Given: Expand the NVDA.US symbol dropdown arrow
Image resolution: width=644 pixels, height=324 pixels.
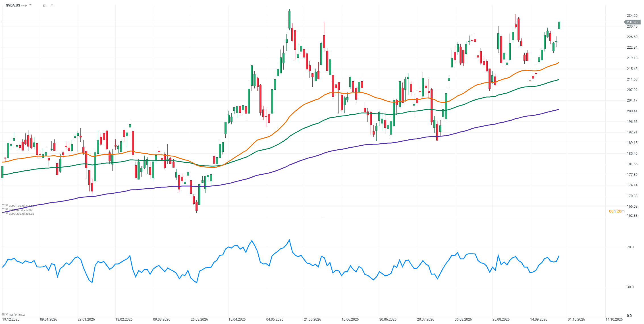Looking at the screenshot, I should (x=30, y=5).
